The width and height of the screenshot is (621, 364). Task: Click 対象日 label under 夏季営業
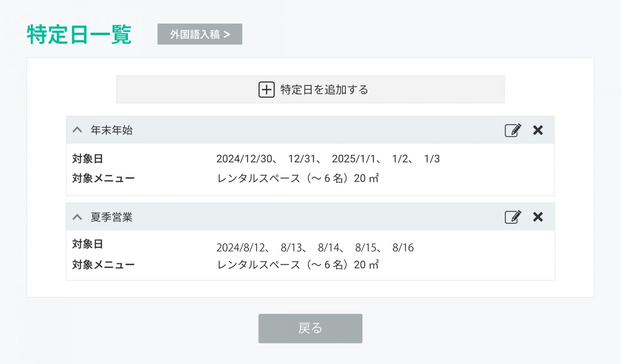(87, 244)
